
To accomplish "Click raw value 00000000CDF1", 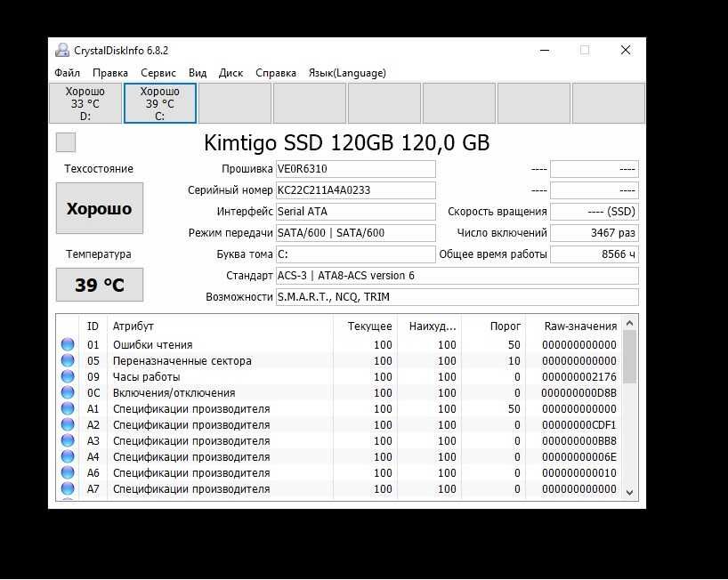I will tap(579, 424).
